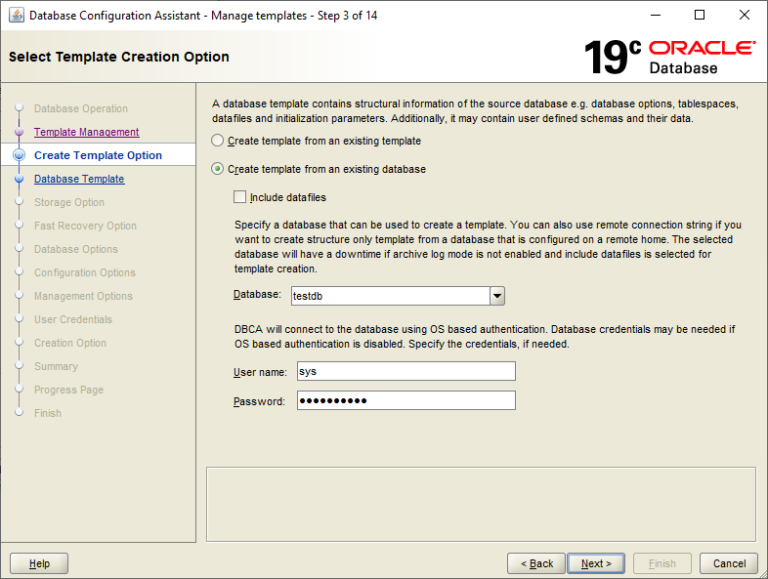This screenshot has width=768, height=579.
Task: Click the User Credentials step label
Action: (x=73, y=319)
